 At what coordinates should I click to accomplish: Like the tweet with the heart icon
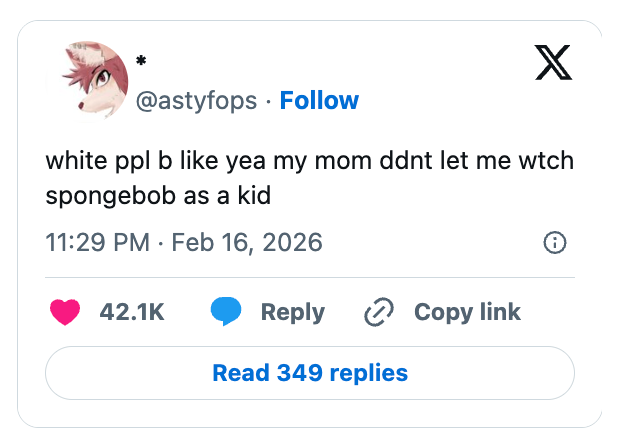point(65,312)
